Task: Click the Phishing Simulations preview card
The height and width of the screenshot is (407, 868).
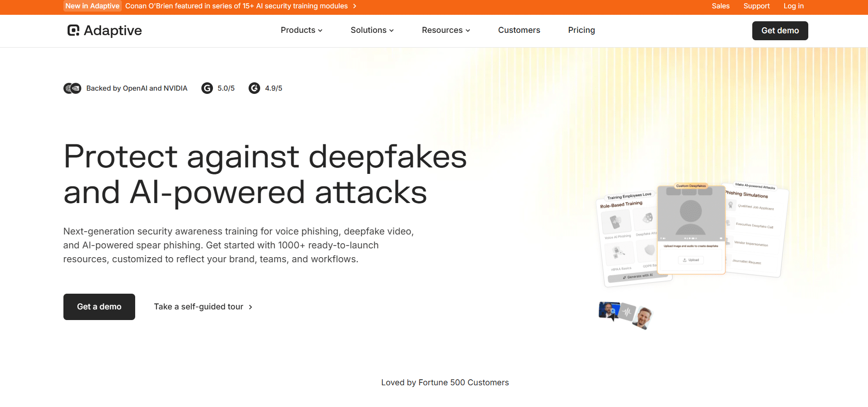Action: point(755,230)
